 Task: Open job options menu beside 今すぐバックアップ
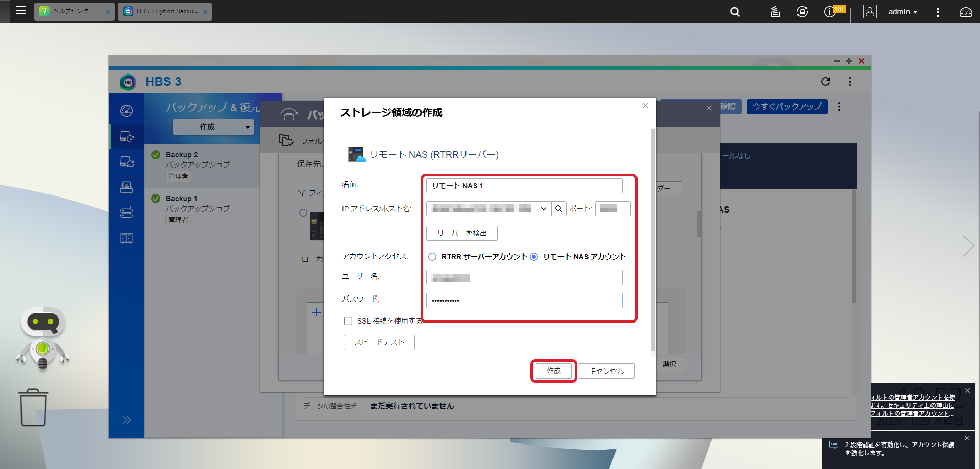(839, 107)
